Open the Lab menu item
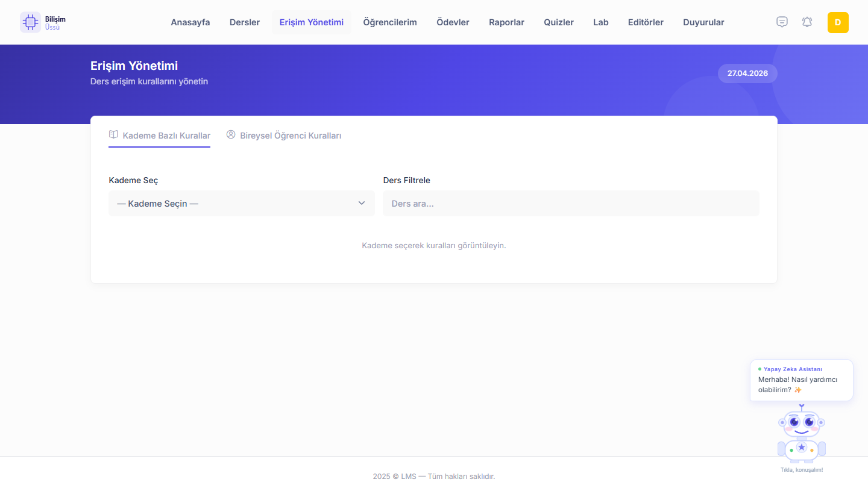Screen dimensions: 868x488 (601, 22)
